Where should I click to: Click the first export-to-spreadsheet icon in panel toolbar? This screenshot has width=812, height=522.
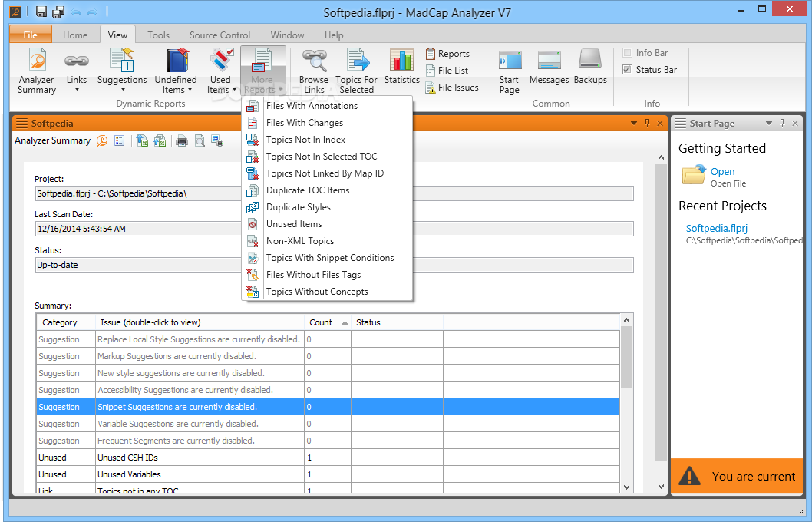point(142,140)
